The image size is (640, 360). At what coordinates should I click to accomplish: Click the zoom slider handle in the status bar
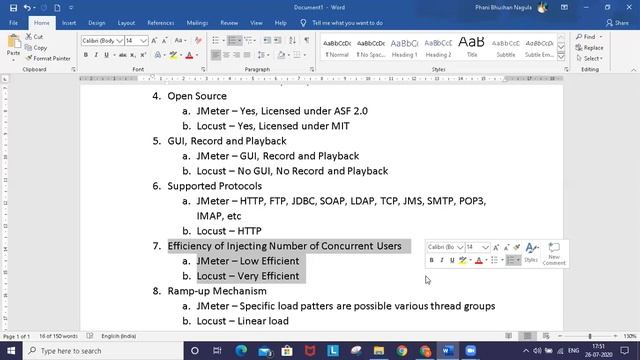pyautogui.click(x=590, y=336)
